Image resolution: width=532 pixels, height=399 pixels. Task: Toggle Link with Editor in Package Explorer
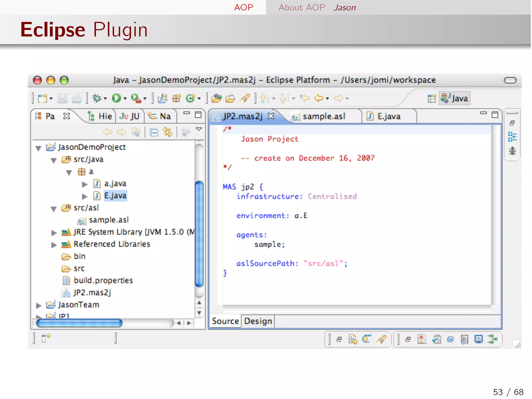pos(168,132)
